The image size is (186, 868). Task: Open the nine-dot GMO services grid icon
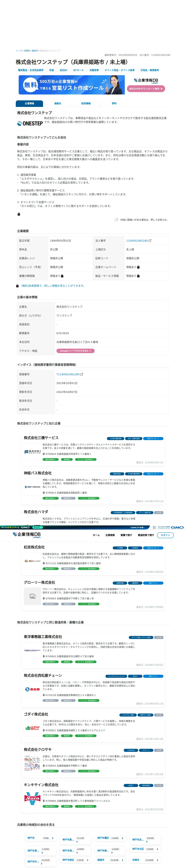tap(154, 527)
